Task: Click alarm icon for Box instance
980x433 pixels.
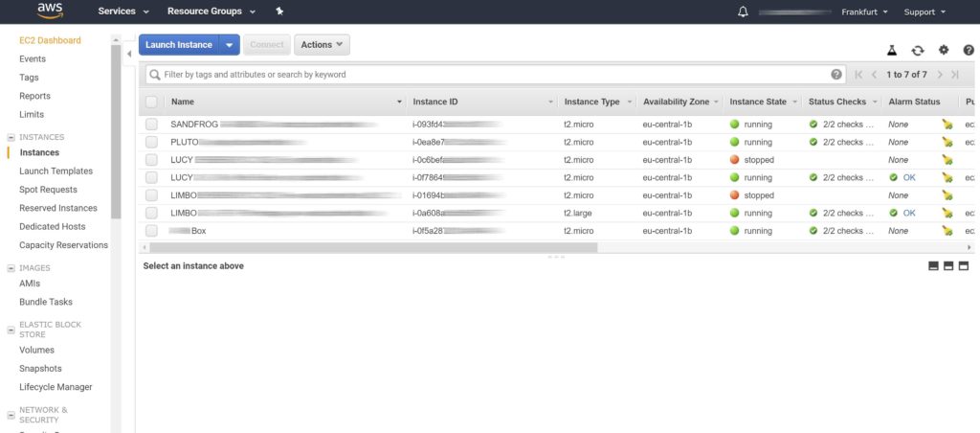Action: pyautogui.click(x=947, y=231)
